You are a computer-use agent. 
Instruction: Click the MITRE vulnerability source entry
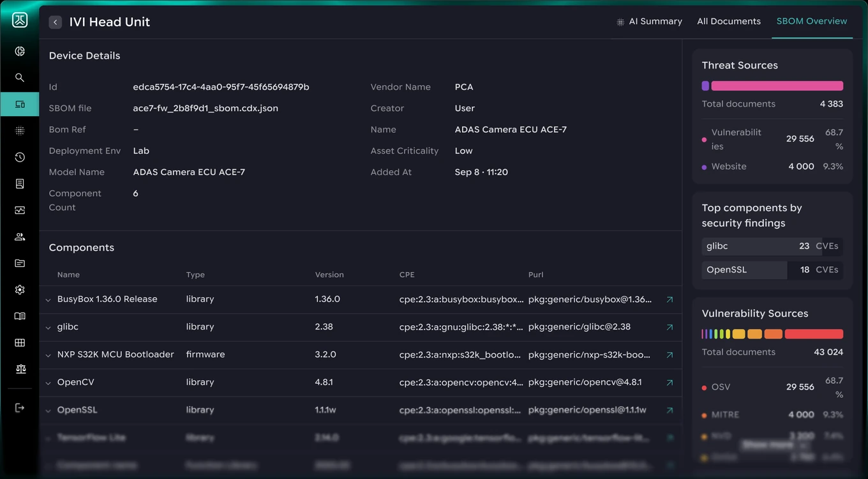(x=772, y=414)
